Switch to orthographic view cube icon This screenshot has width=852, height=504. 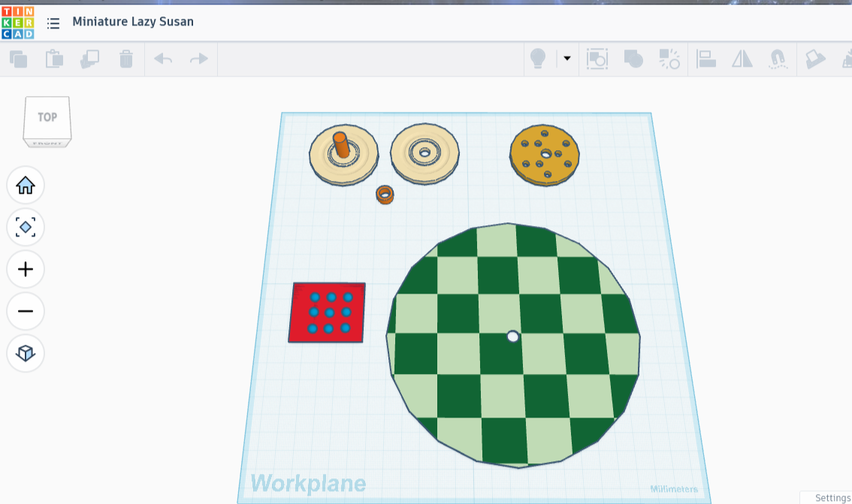pos(26,353)
